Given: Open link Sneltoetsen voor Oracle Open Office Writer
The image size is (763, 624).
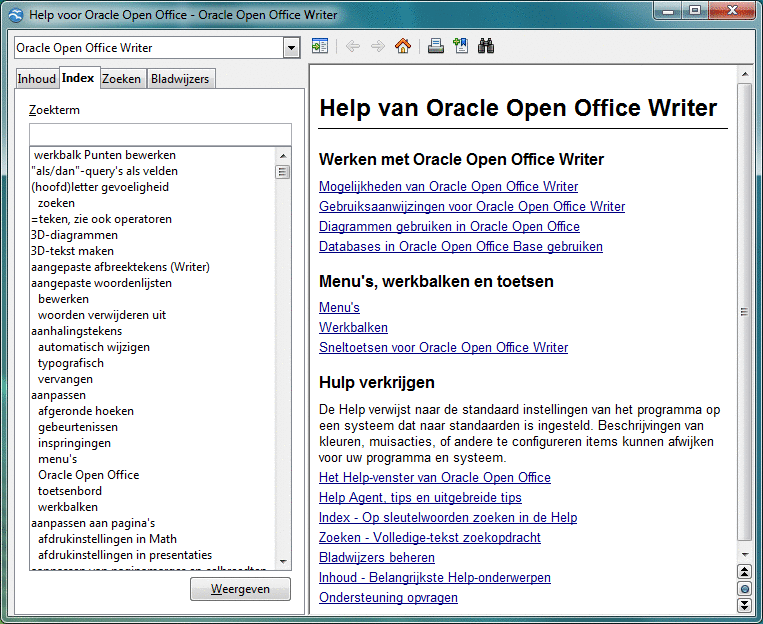Looking at the screenshot, I should click(443, 348).
